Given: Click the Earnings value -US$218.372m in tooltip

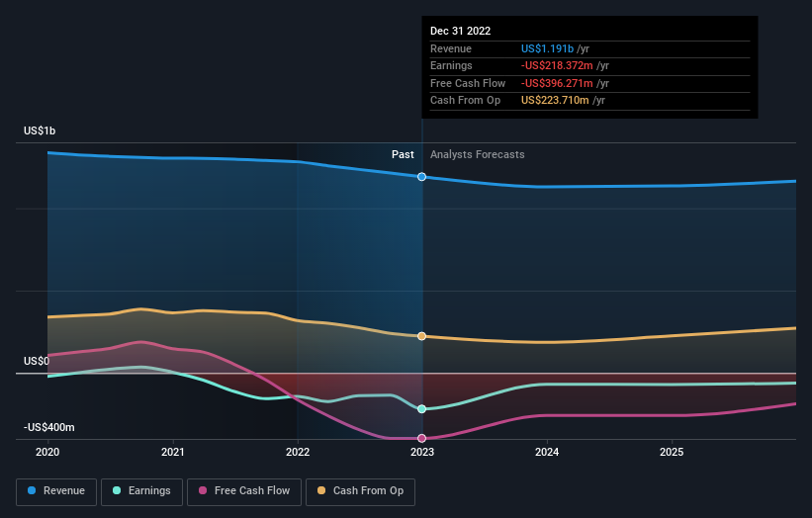Looking at the screenshot, I should click(x=557, y=65).
